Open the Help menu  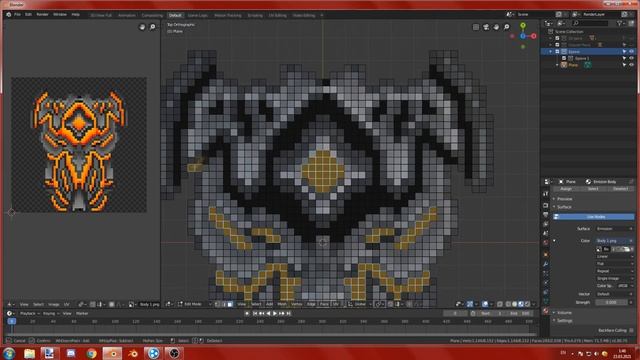76,15
